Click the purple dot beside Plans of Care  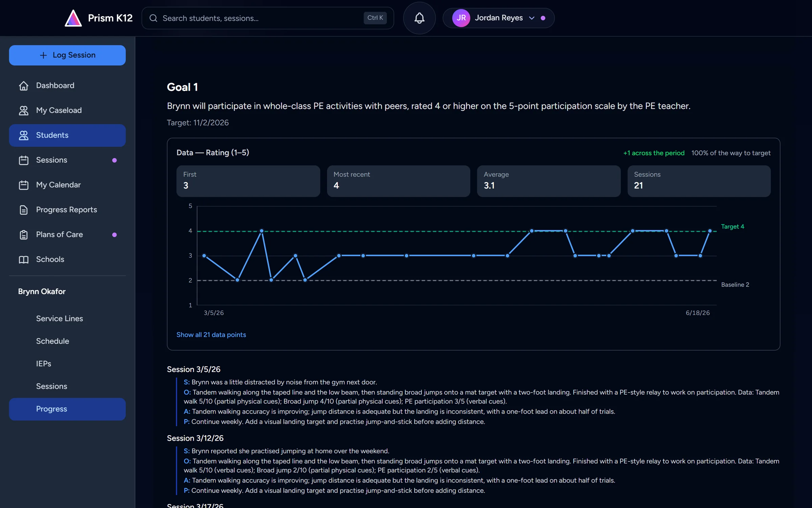click(114, 235)
